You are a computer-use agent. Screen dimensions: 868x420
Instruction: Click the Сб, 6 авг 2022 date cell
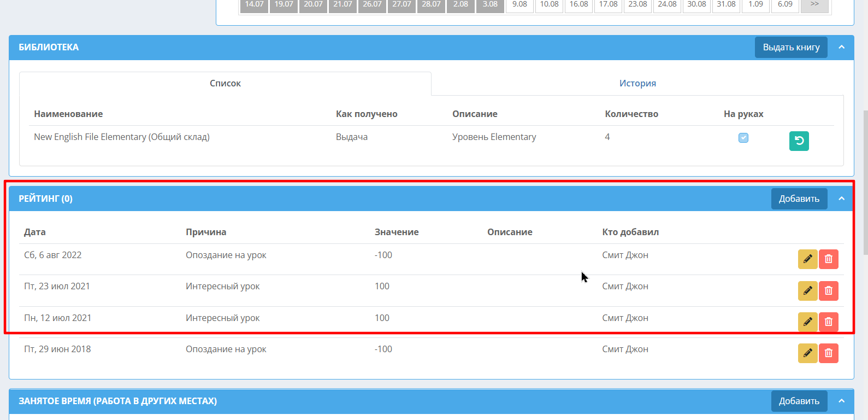53,255
